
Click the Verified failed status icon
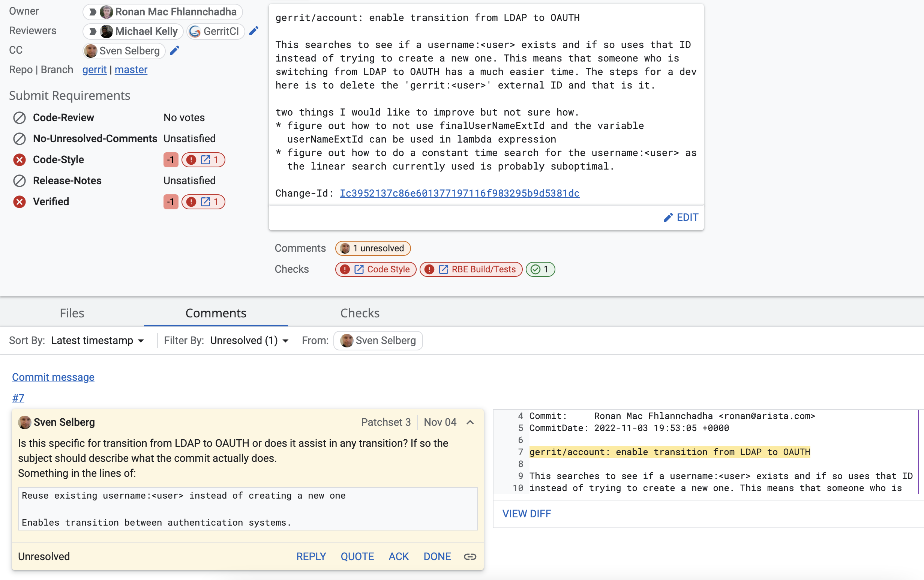(19, 202)
